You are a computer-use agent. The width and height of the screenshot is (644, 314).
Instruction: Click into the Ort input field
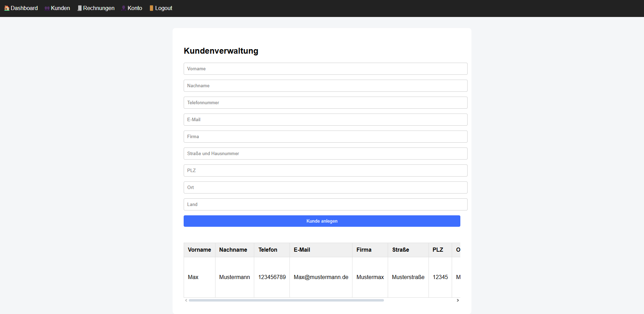(x=325, y=187)
